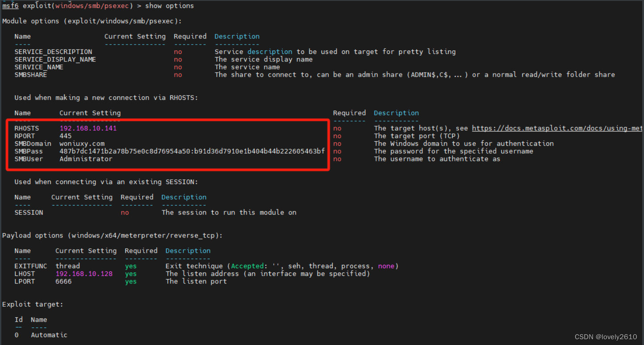644x345 pixels.
Task: Click the SMBSHARE option name
Action: tap(31, 74)
